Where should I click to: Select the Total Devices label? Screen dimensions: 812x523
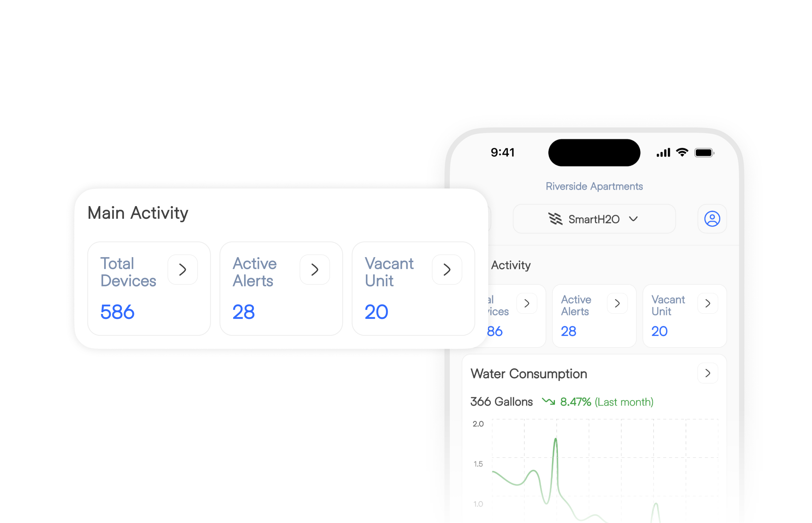click(128, 272)
